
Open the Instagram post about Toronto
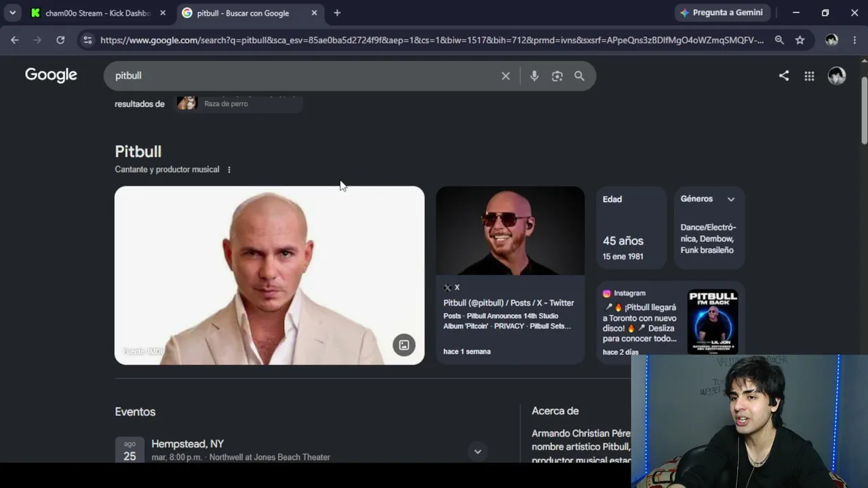[x=639, y=323]
